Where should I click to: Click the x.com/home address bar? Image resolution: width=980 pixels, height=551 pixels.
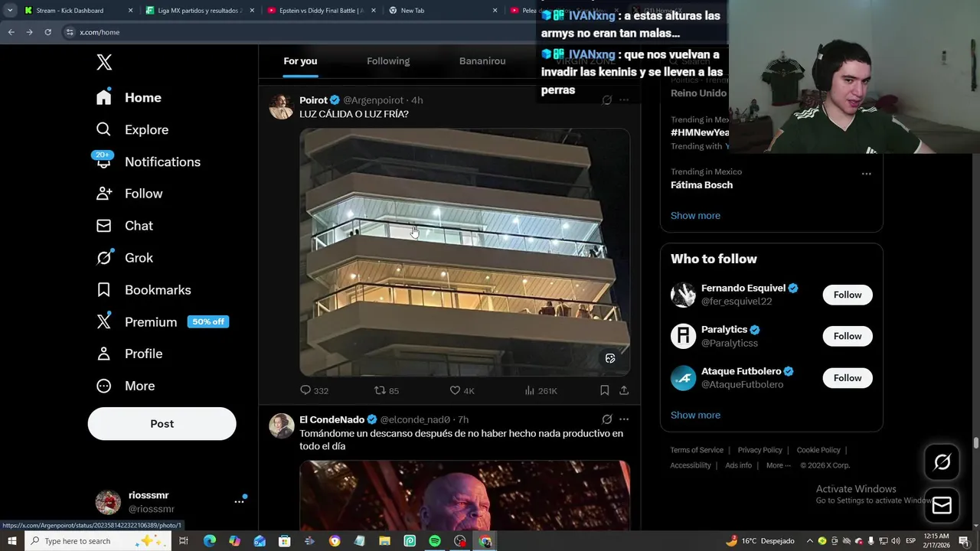coord(299,32)
